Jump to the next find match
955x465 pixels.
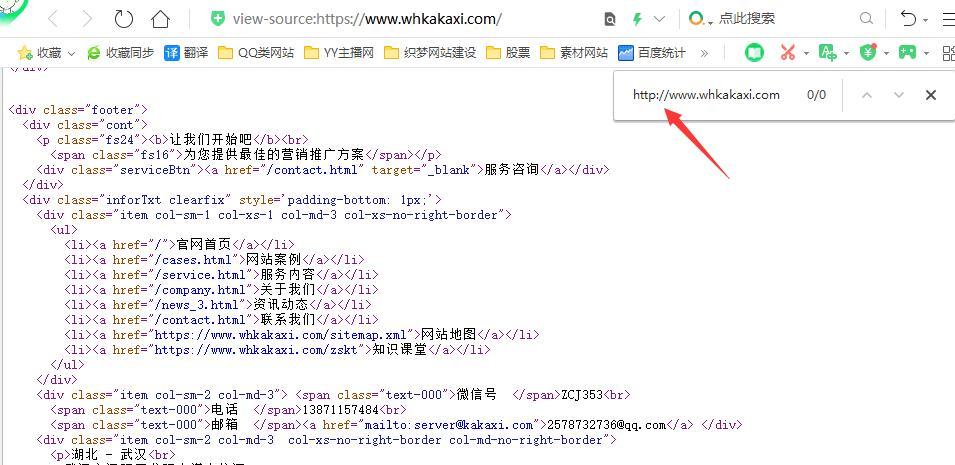[899, 95]
